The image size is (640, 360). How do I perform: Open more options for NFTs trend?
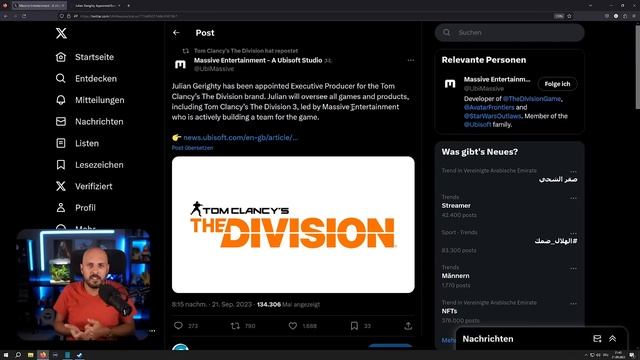tap(573, 304)
